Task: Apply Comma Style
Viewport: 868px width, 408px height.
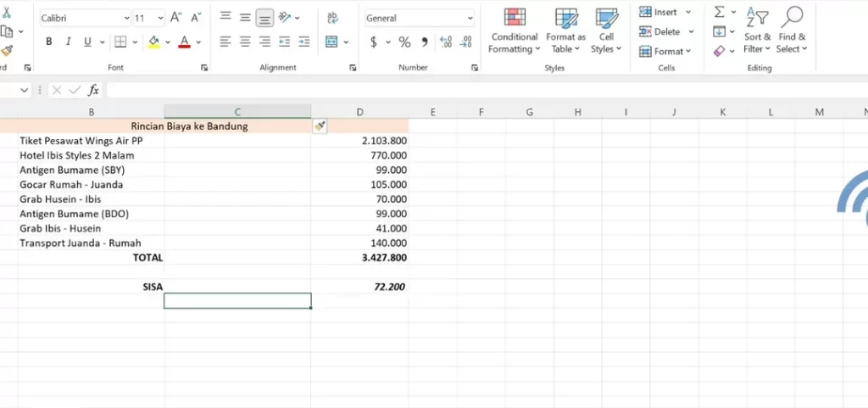Action: 425,42
